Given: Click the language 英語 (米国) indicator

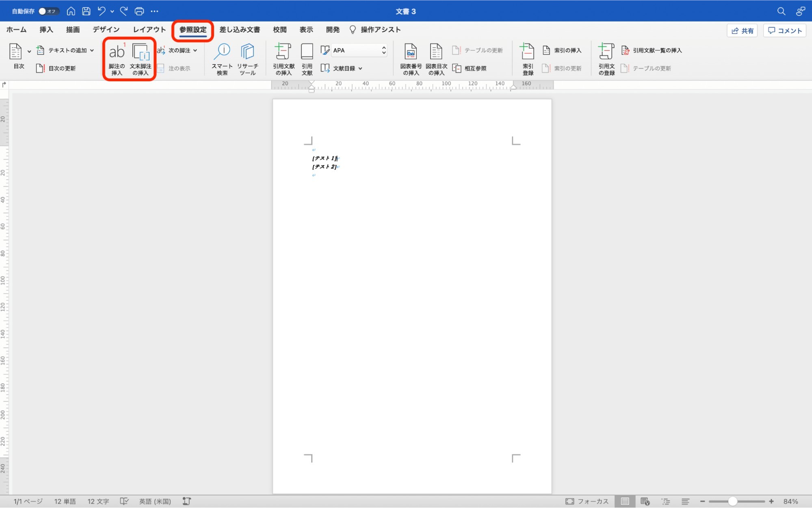Looking at the screenshot, I should 155,501.
